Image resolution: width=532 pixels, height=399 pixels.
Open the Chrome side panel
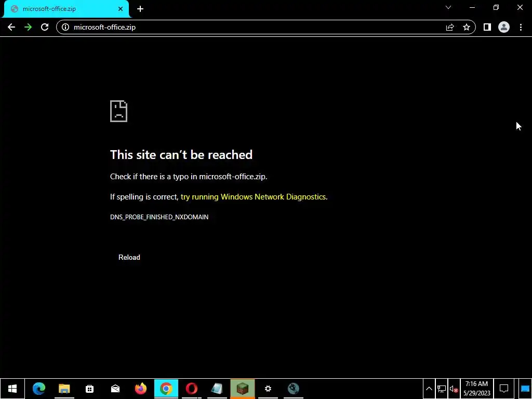[487, 27]
